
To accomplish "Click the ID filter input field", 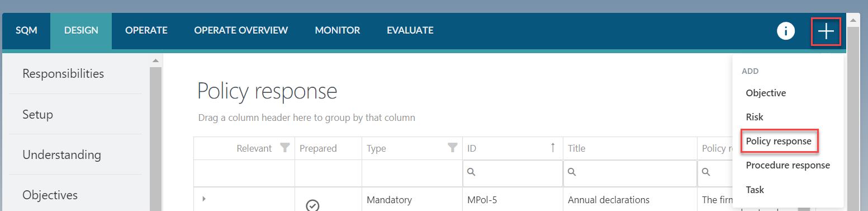I will point(513,174).
